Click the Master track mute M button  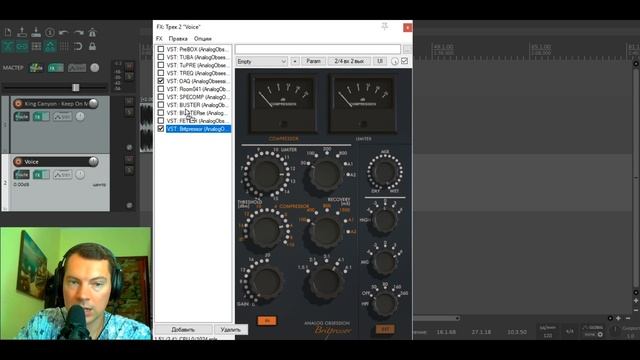tap(129, 66)
